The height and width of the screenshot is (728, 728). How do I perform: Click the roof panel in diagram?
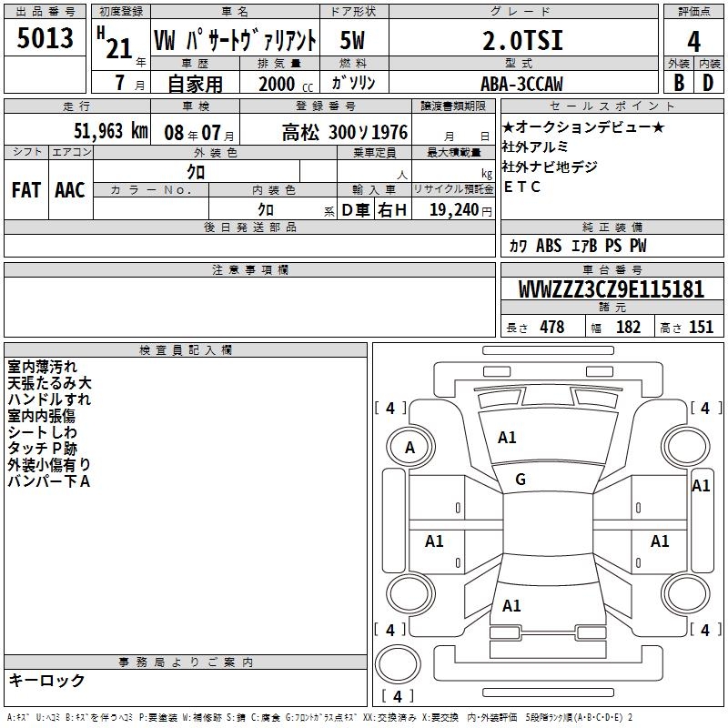(548, 524)
